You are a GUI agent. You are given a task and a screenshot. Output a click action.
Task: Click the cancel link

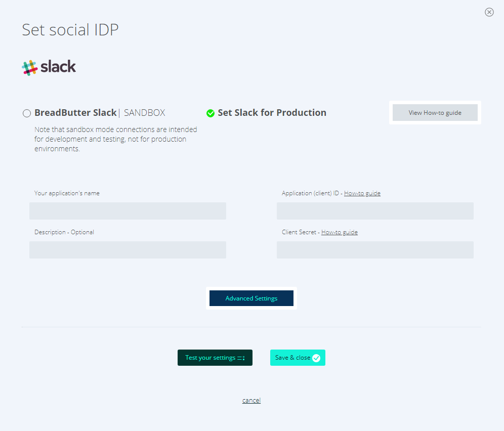pyautogui.click(x=251, y=400)
